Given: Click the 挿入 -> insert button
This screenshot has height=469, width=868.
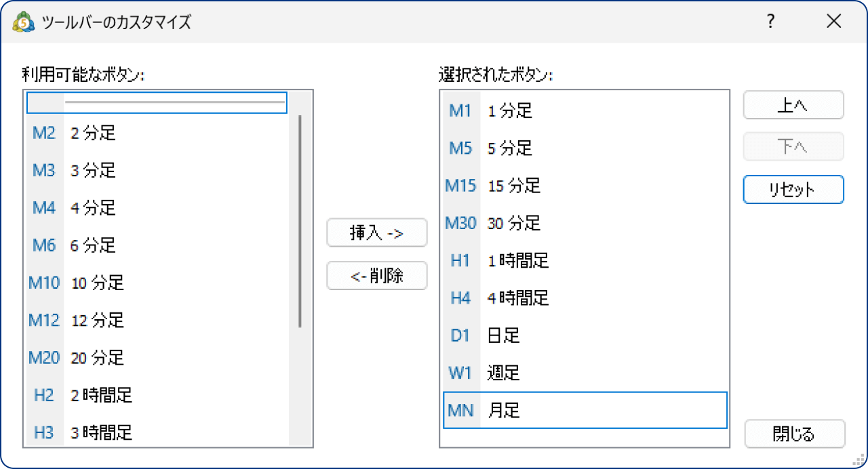Looking at the screenshot, I should click(377, 232).
